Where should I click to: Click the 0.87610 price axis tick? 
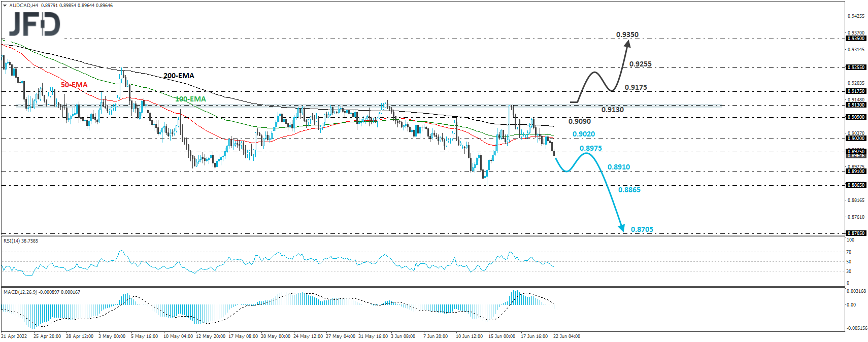856,217
